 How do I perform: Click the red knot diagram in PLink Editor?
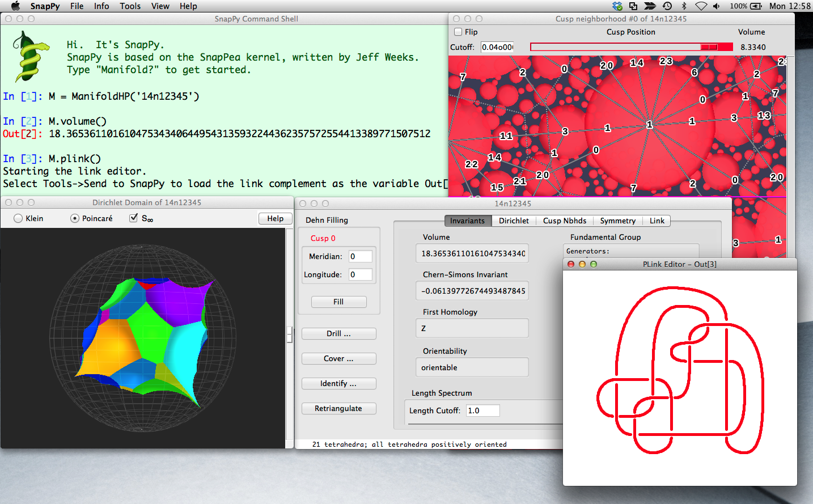(x=680, y=371)
